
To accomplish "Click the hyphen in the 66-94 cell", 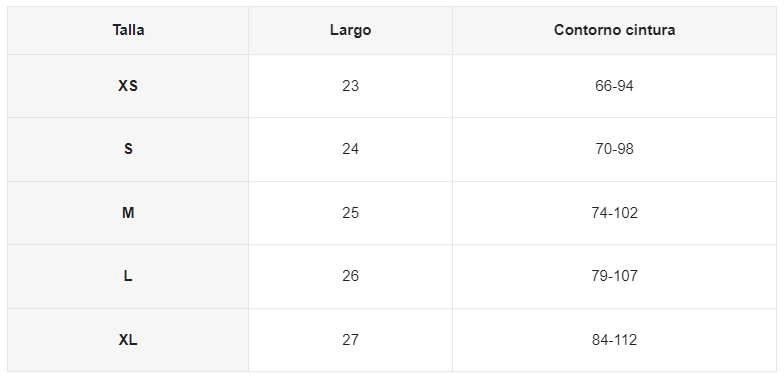I will pos(614,88).
